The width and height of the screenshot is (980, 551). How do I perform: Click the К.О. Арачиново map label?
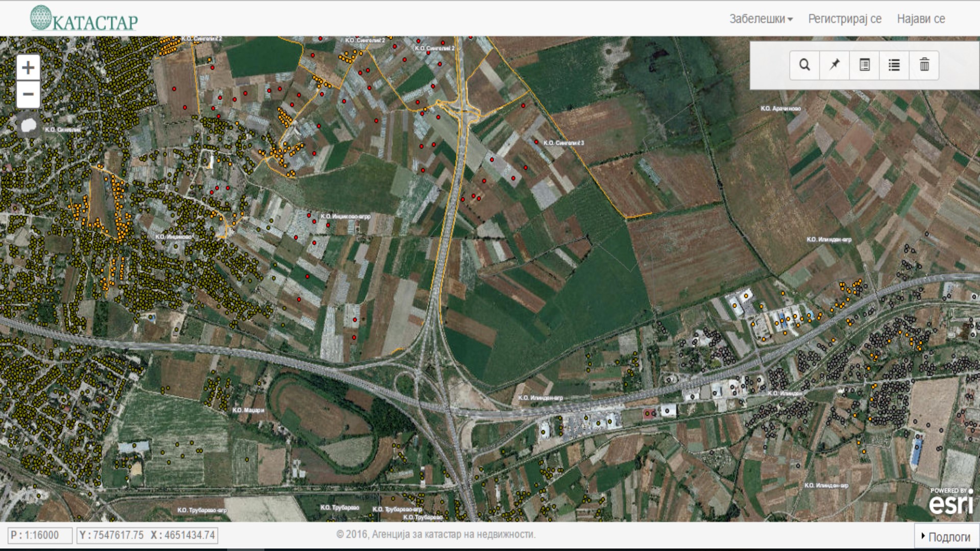(x=780, y=109)
